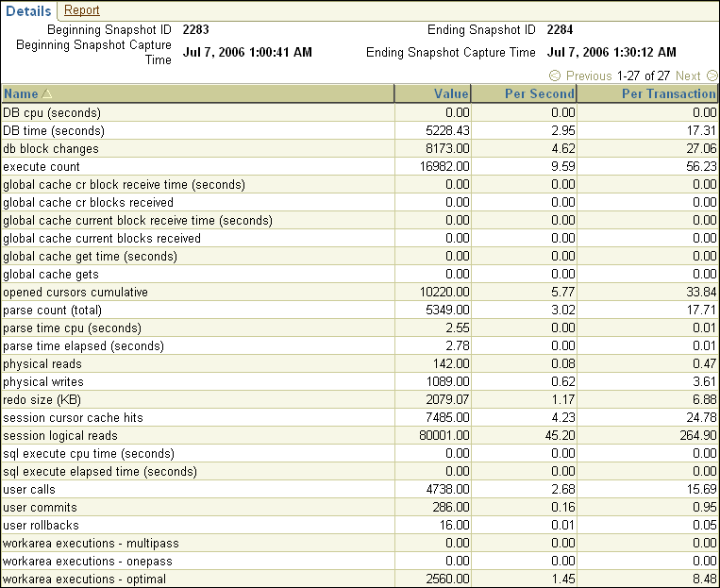Switch to the Report tab
This screenshot has height=588, width=720.
[82, 11]
